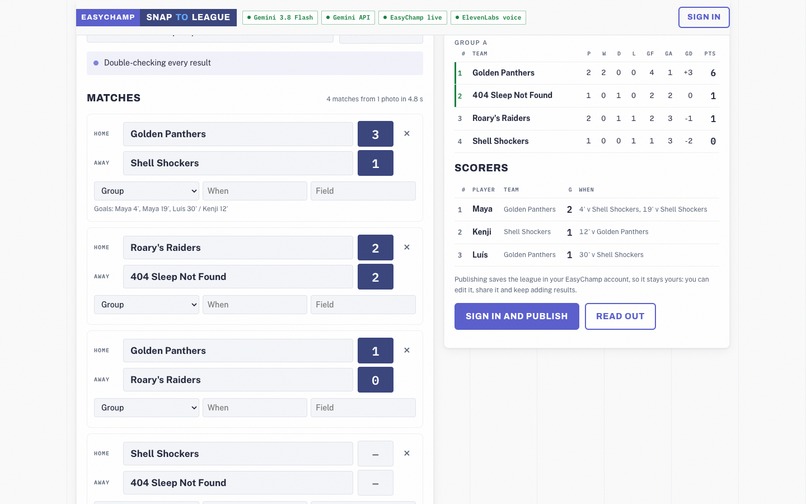Click the Snap to League title
806x504 pixels.
point(188,17)
